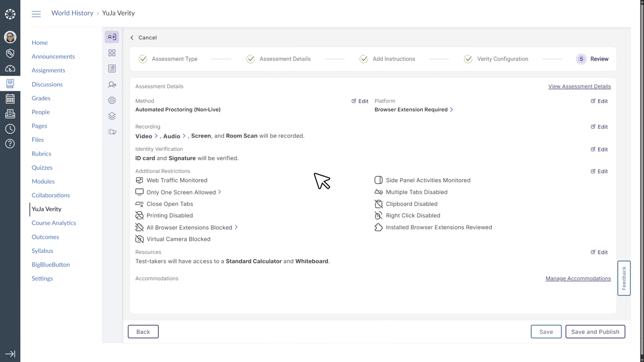Open Course Analytics in course menu
Viewport: 644px width, 362px height.
[54, 223]
